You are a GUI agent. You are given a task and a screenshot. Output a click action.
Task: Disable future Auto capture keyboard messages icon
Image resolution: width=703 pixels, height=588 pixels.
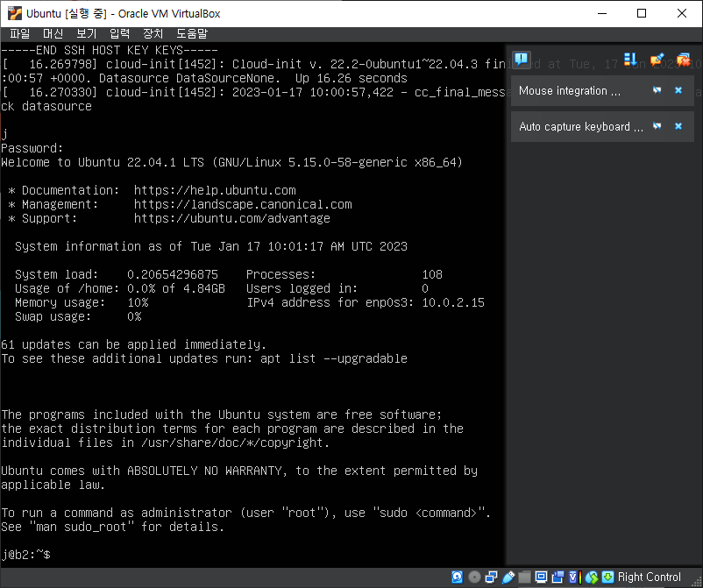click(x=657, y=126)
